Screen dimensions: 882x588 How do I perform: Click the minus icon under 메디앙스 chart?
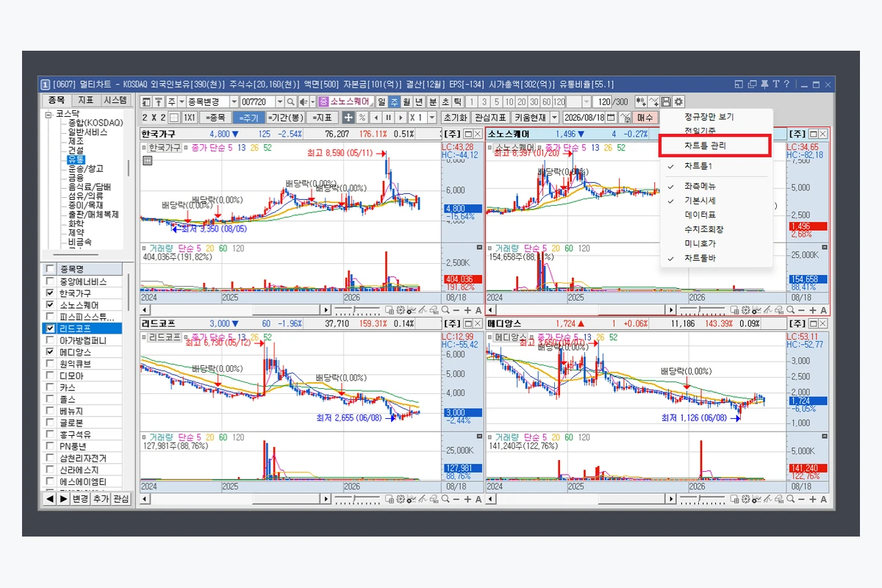click(802, 499)
